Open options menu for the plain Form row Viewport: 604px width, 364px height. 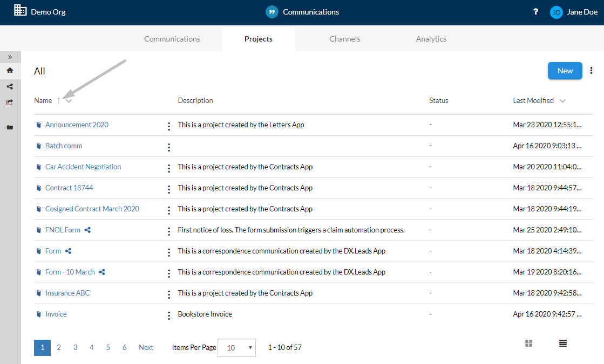[x=169, y=252]
